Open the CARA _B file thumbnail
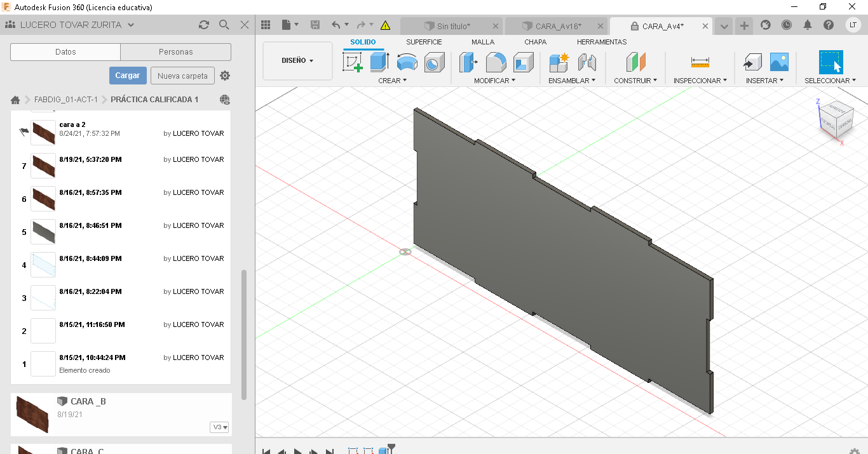The image size is (868, 454). pos(32,414)
